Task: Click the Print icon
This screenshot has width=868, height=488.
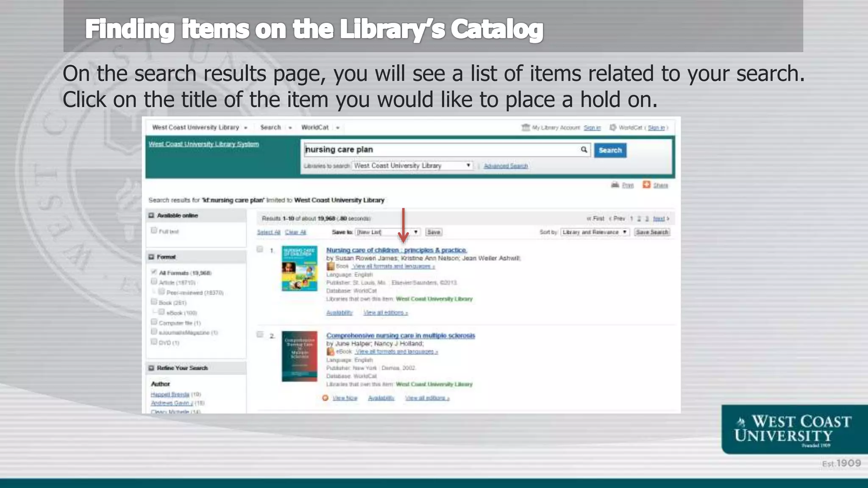Action: pyautogui.click(x=615, y=185)
